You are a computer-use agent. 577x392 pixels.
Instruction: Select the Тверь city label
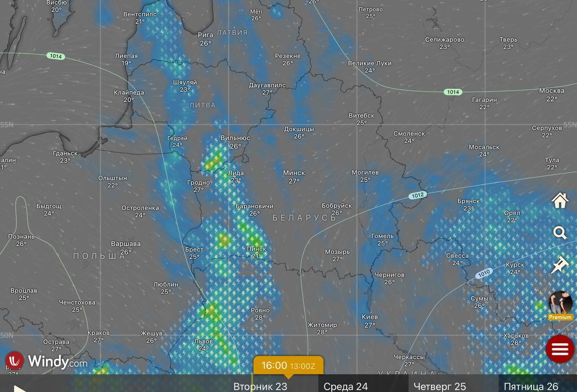(x=508, y=40)
